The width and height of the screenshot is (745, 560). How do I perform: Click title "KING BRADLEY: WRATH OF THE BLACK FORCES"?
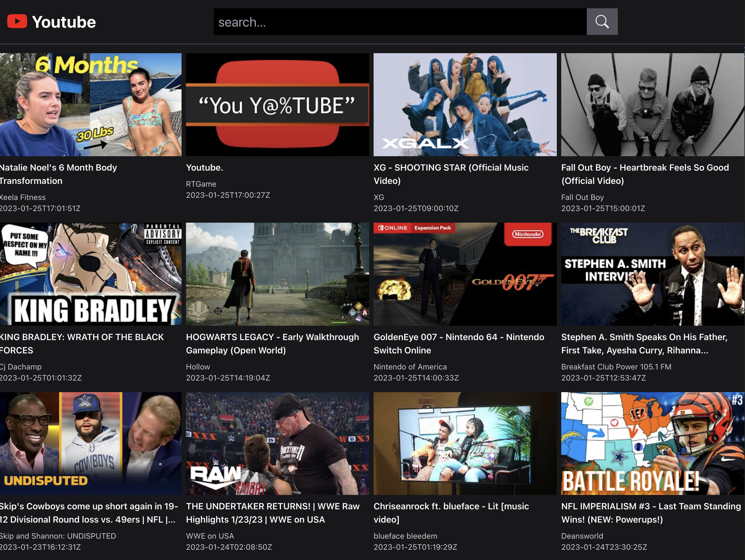[81, 344]
